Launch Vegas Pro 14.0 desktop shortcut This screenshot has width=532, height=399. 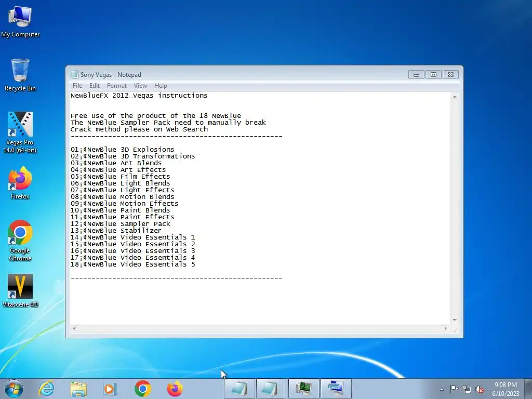pos(20,132)
